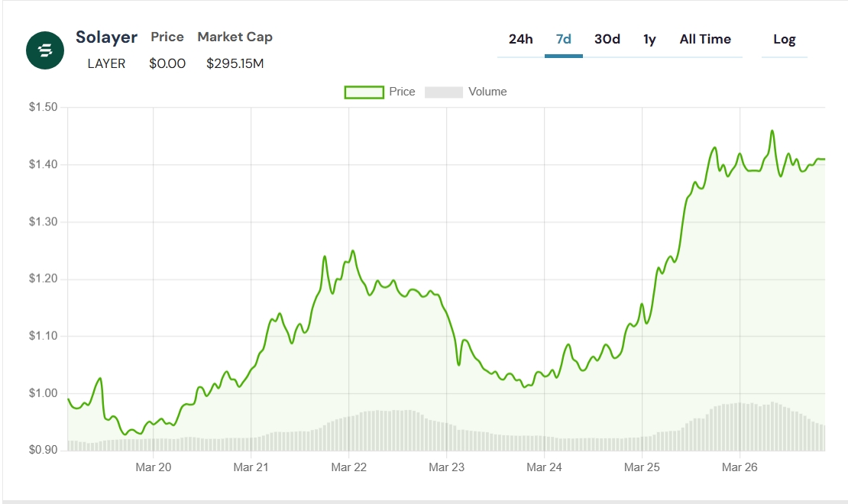848x504 pixels.
Task: Toggle Log scale on the chart
Action: [784, 40]
